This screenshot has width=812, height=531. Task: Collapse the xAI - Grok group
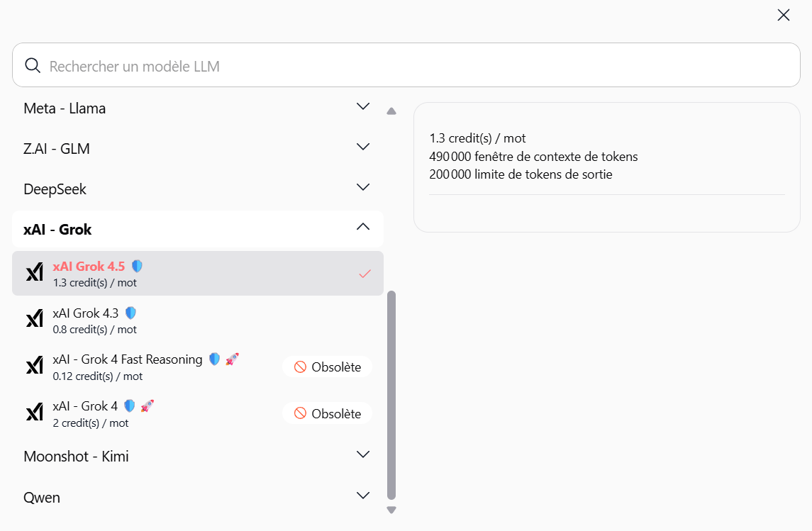[198, 229]
